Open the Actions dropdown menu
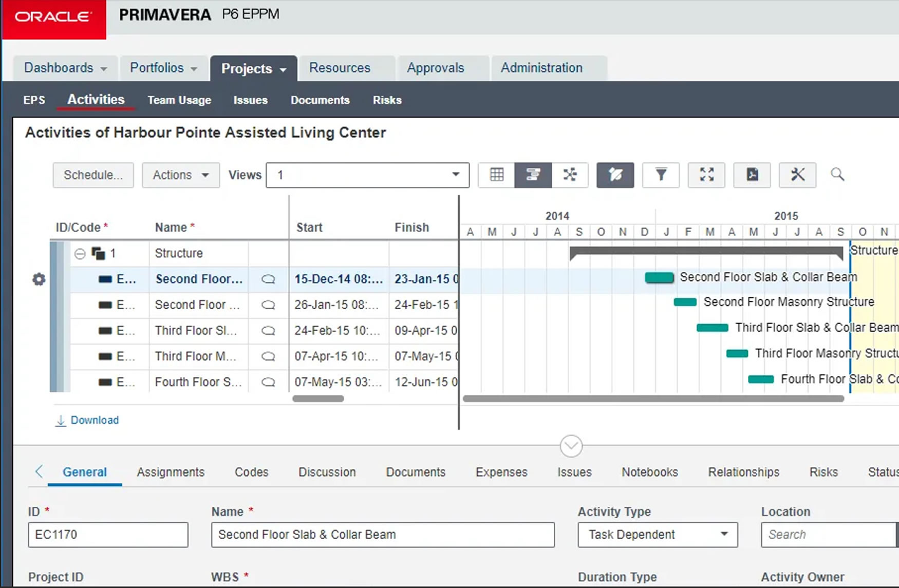The width and height of the screenshot is (899, 588). (181, 175)
